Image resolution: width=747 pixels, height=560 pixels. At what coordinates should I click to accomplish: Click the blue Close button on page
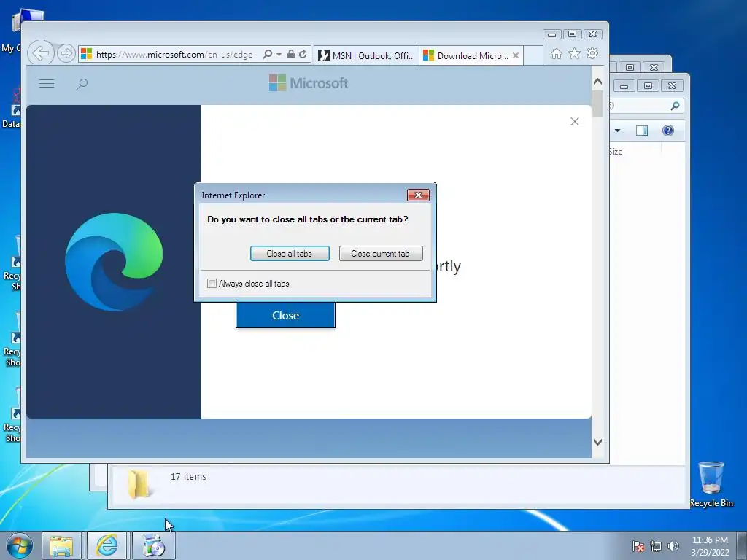tap(285, 315)
